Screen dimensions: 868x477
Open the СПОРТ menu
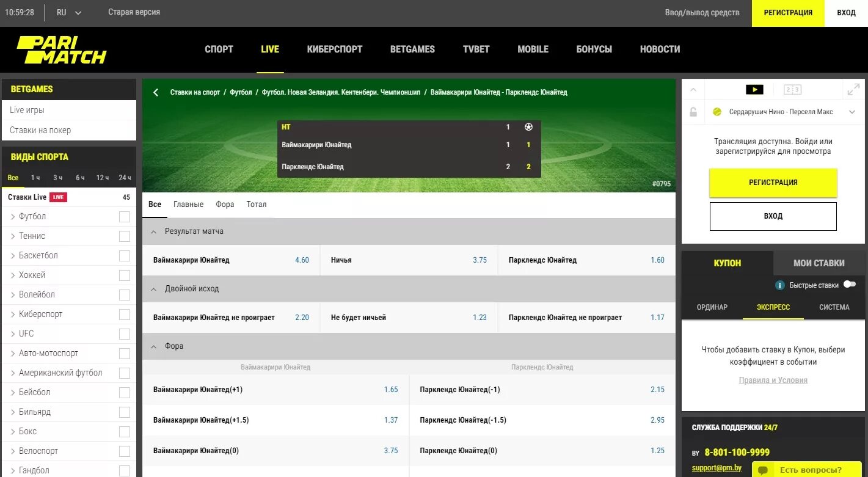tap(219, 49)
